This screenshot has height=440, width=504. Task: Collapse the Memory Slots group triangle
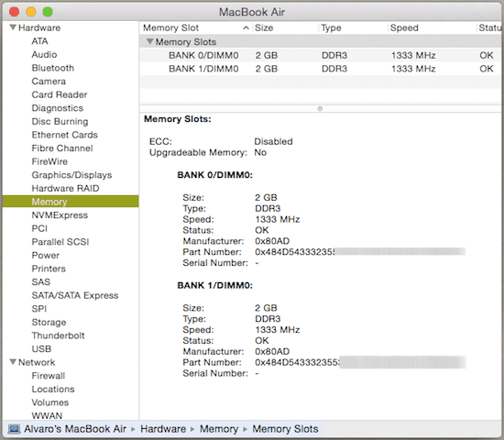(149, 41)
